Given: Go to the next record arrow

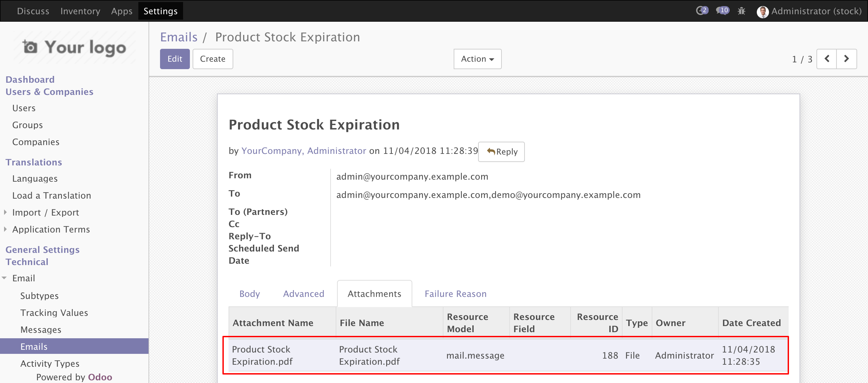Looking at the screenshot, I should [846, 59].
